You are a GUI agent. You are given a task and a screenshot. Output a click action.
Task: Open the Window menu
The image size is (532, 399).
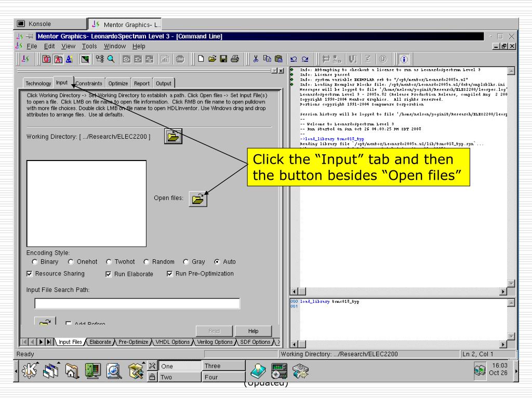coord(115,46)
